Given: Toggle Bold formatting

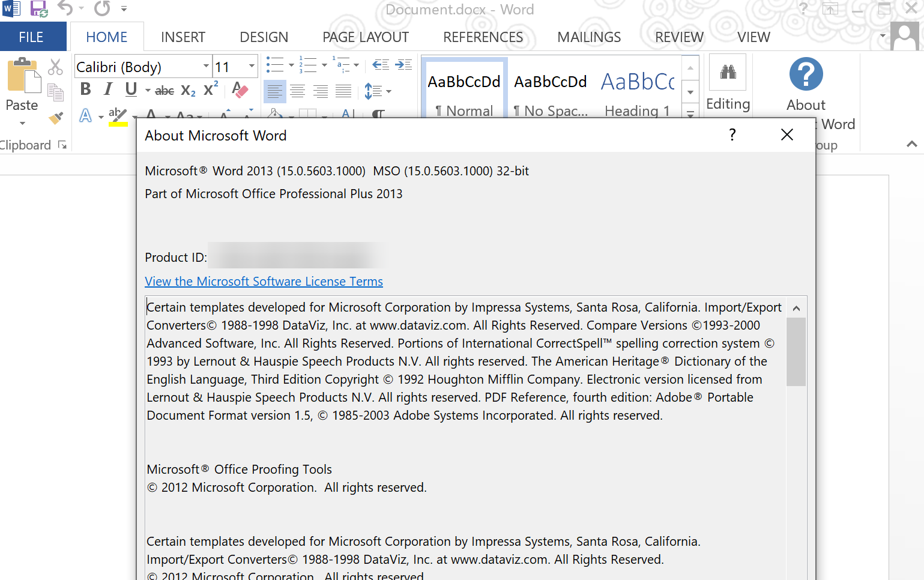Looking at the screenshot, I should 86,89.
